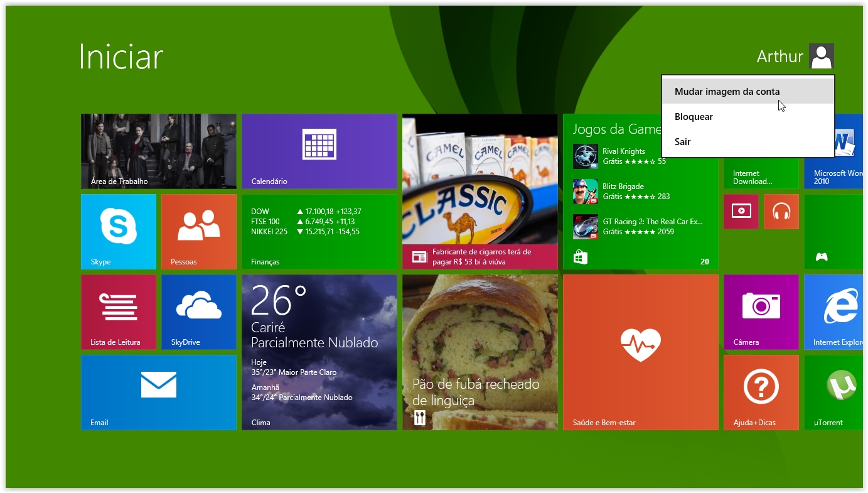Open the Ajuda+Dicas question mark tile
This screenshot has width=868, height=493.
[761, 393]
